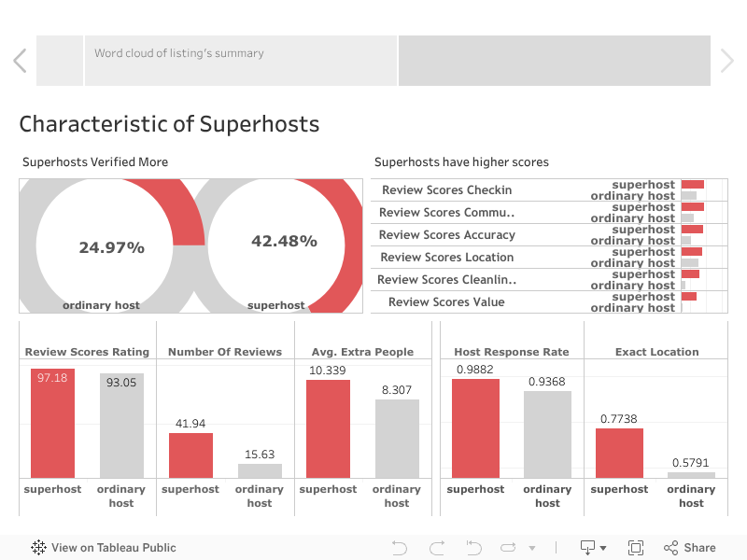Open the download options icon
Image resolution: width=747 pixels, height=560 pixels.
pos(588,548)
